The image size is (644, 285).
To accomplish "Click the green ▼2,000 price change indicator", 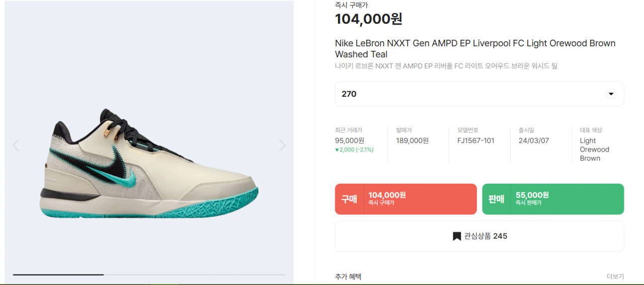I will click(354, 150).
